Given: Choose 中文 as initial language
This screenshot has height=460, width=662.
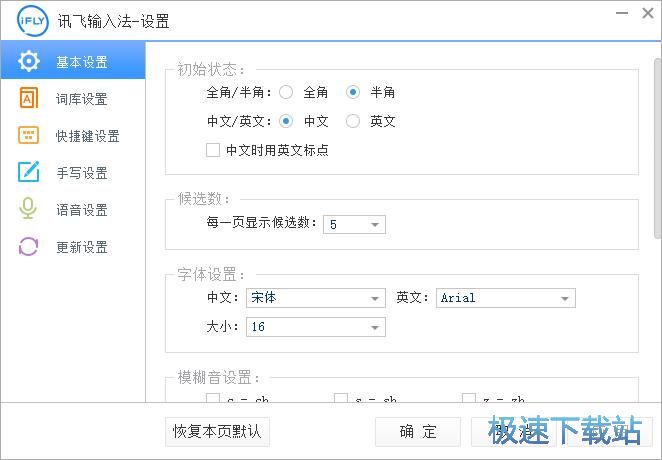Looking at the screenshot, I should [286, 122].
